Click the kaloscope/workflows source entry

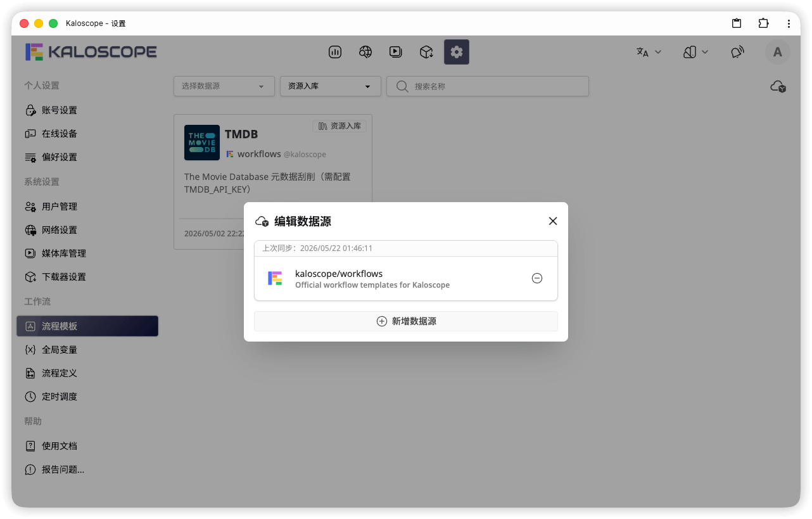(406, 278)
